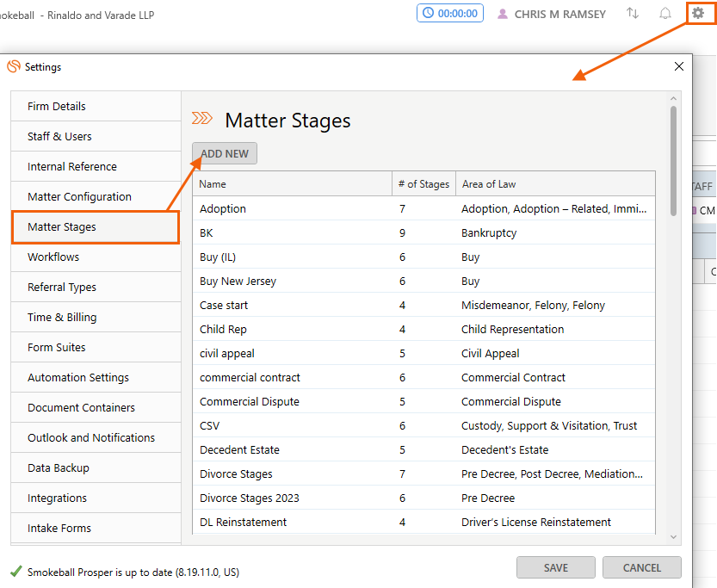717x588 pixels.
Task: Select the Case start row
Action: click(x=423, y=306)
